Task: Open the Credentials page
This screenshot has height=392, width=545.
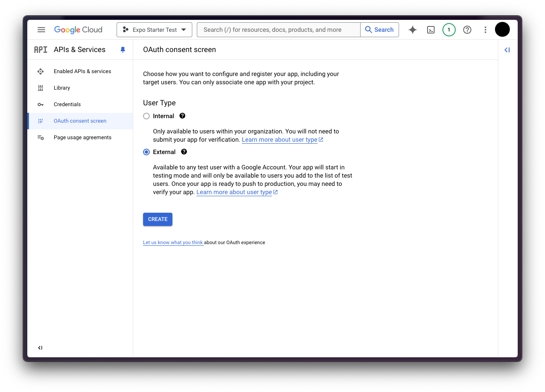Action: coord(80,105)
